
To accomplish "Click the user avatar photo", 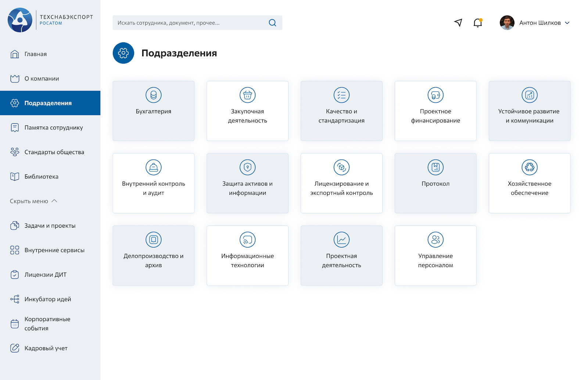I will pyautogui.click(x=507, y=23).
